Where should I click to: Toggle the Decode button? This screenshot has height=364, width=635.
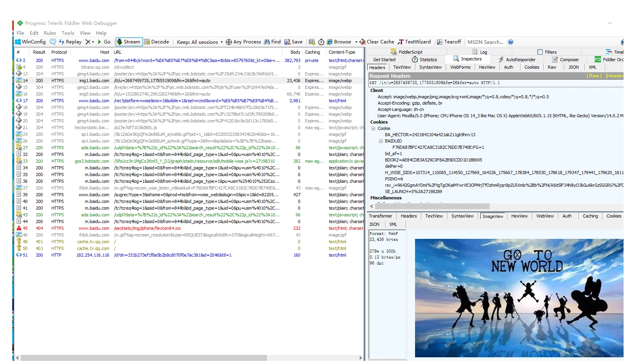[157, 42]
